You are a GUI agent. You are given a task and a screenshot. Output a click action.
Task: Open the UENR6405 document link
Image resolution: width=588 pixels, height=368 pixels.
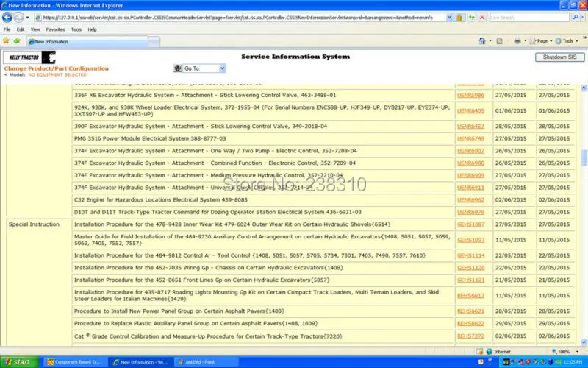click(470, 110)
